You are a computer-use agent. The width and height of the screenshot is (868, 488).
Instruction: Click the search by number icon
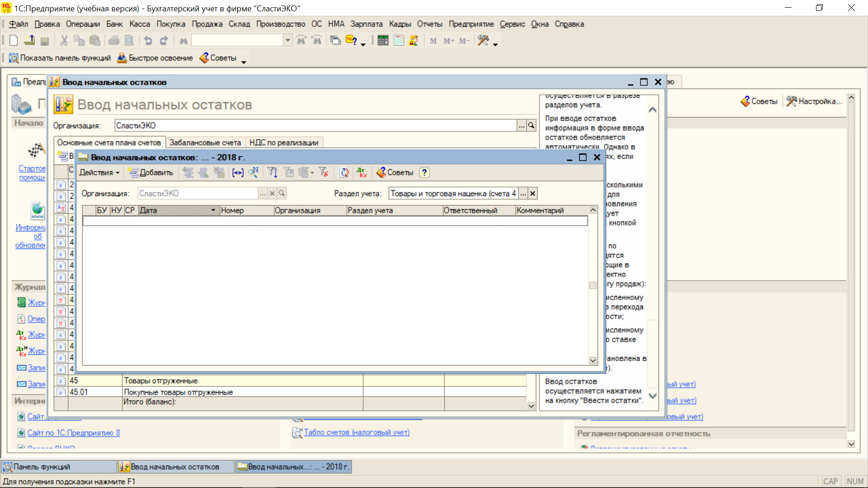pos(253,172)
